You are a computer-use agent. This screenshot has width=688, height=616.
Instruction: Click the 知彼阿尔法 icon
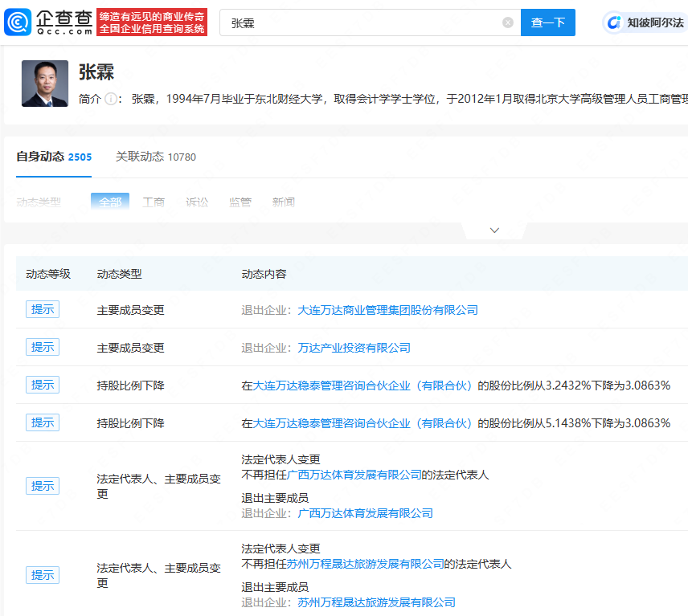pyautogui.click(x=615, y=22)
